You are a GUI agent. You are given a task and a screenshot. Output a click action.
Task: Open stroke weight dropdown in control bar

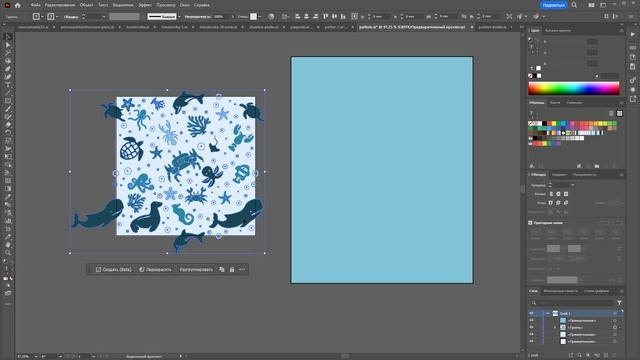tap(104, 17)
